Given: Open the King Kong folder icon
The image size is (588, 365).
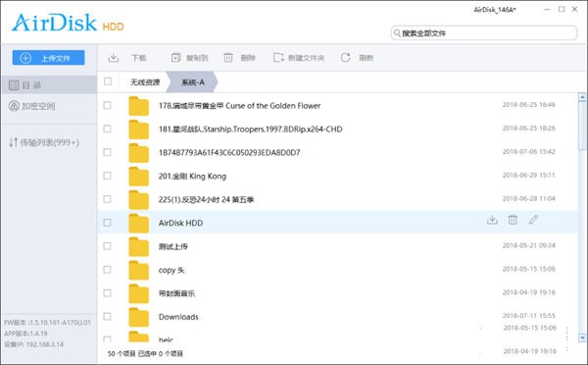Looking at the screenshot, I should coord(139,176).
